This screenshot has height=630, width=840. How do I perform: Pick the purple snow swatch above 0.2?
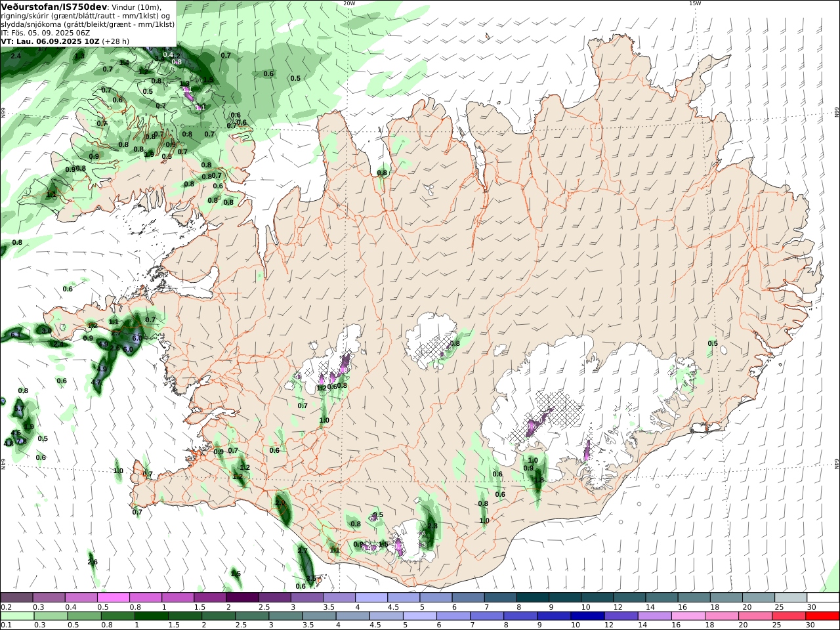(x=16, y=597)
